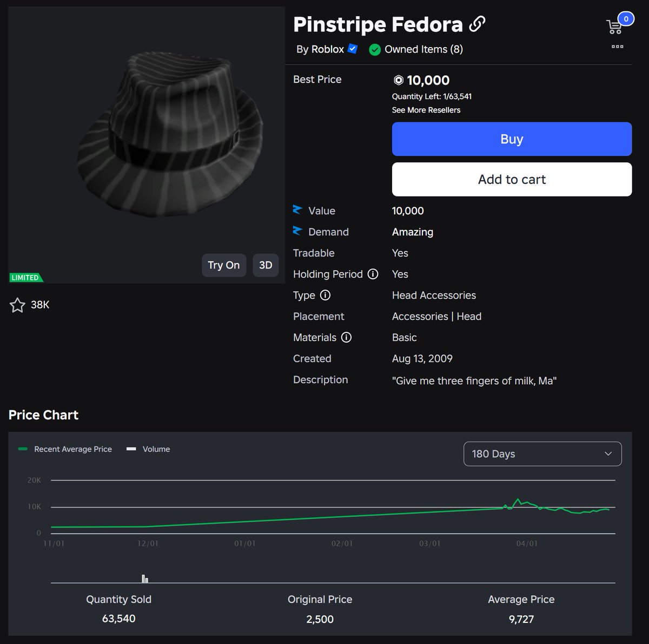Click the Head Accessories type value
649x644 pixels.
click(434, 295)
